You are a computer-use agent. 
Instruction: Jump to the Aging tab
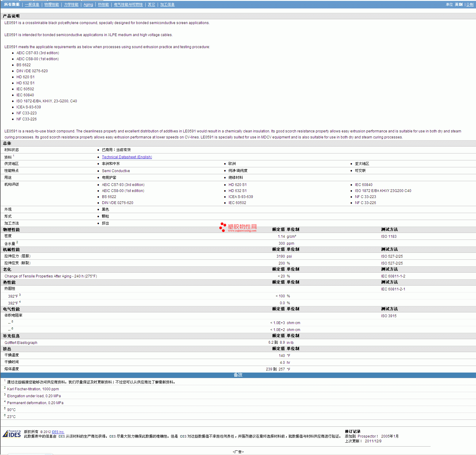coord(88,5)
